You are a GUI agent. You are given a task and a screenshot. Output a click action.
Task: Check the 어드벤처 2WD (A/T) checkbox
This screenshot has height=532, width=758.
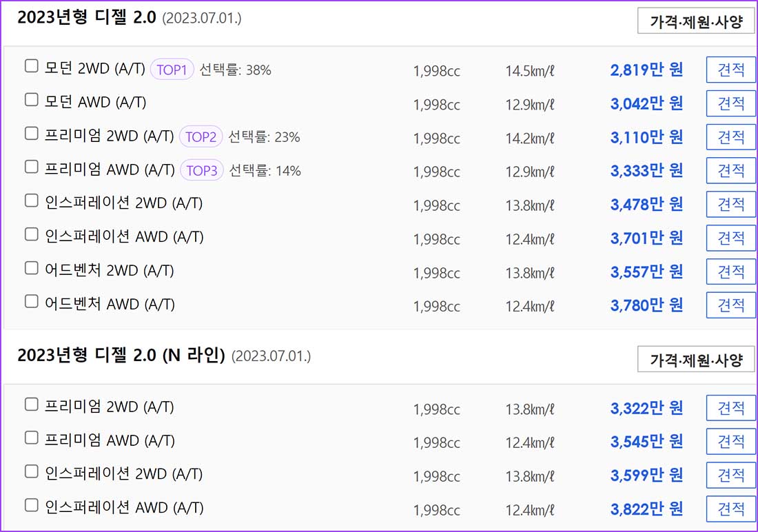coord(32,268)
